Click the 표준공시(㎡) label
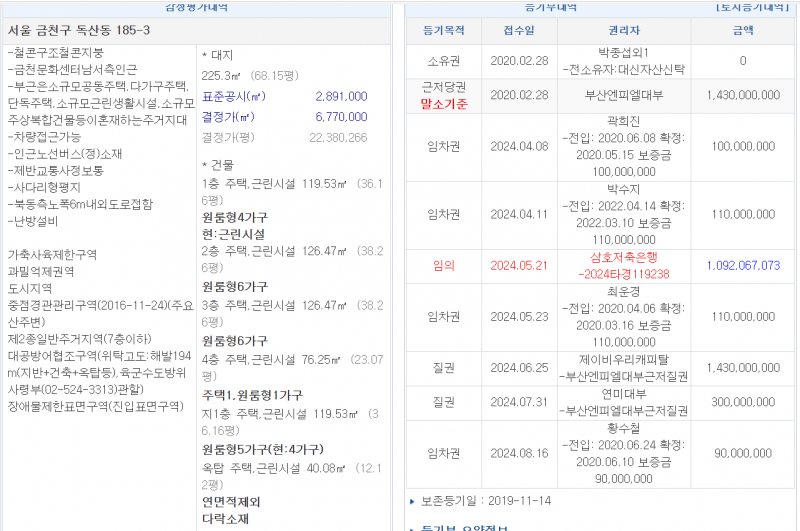This screenshot has height=531, width=800. click(x=234, y=96)
